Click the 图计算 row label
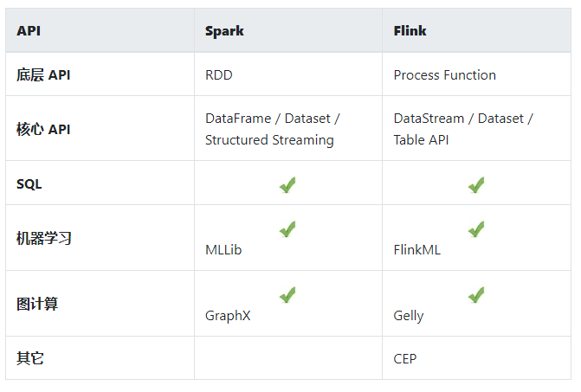Screen dimensions: 581x392 [37, 304]
